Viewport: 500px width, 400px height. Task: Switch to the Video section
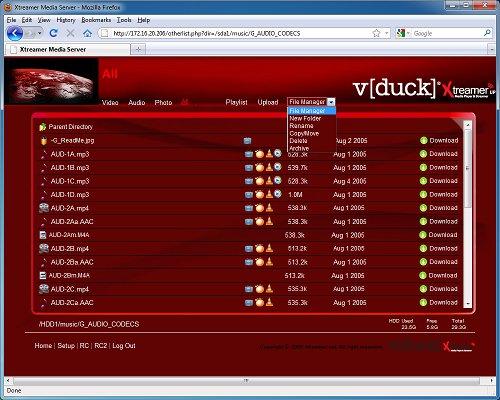110,103
